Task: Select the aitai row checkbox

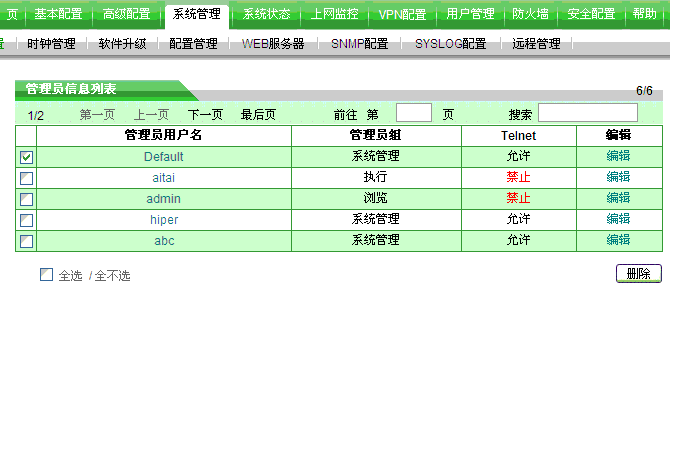Action: click(27, 178)
